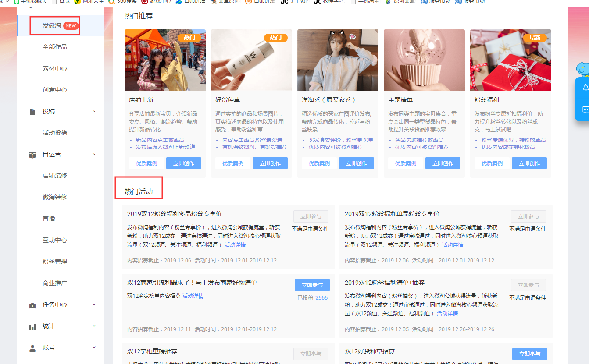Collapse the 投稿 section using its chevron
Viewport: 589px width, 364px height.
coord(94,112)
